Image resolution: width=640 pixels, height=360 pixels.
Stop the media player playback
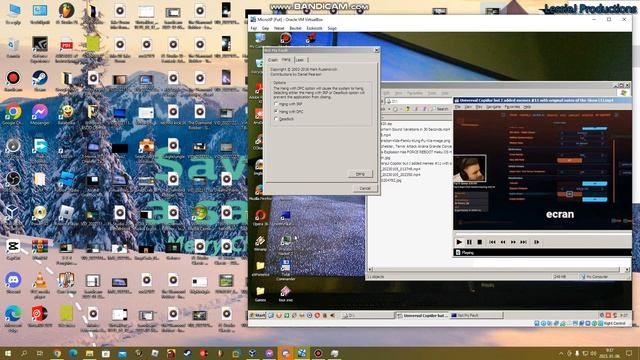pos(480,242)
